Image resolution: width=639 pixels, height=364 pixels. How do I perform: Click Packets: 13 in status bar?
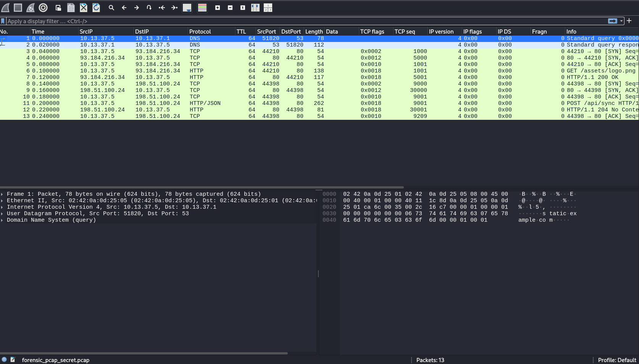(430, 360)
